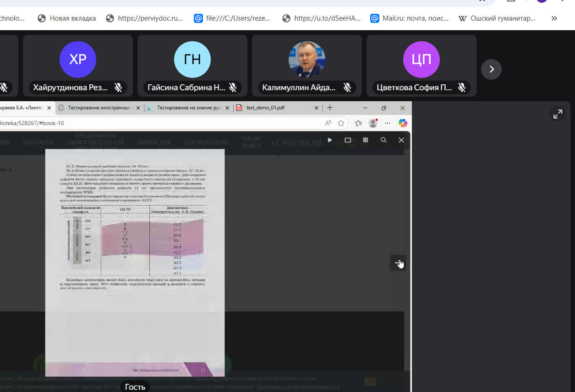Viewport: 575px width, 392px height.
Task: Open the Новая вкладка bookmark
Action: (x=67, y=18)
